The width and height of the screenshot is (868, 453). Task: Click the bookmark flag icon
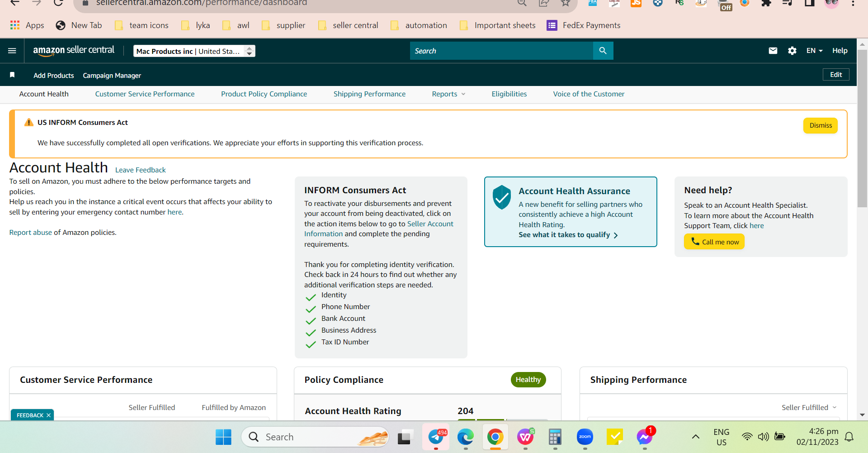pos(12,75)
